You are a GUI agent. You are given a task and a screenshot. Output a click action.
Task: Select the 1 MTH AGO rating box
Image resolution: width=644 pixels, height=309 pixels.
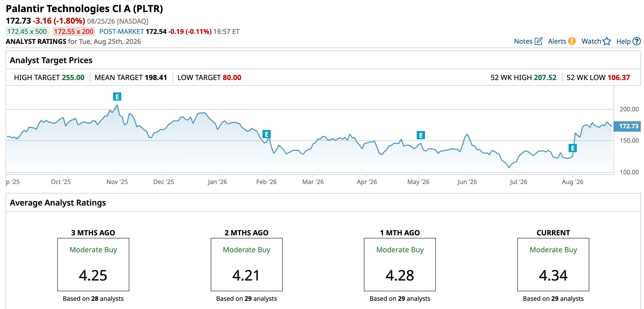(x=400, y=265)
